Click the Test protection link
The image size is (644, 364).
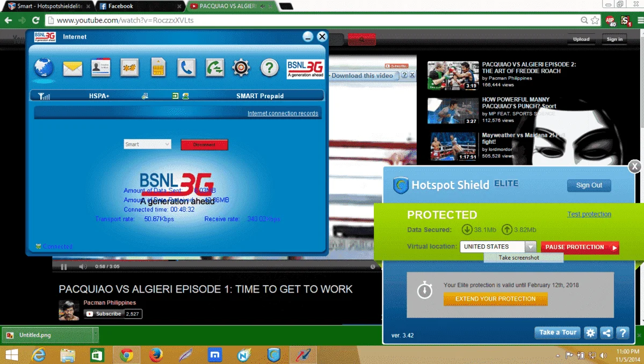coord(589,214)
